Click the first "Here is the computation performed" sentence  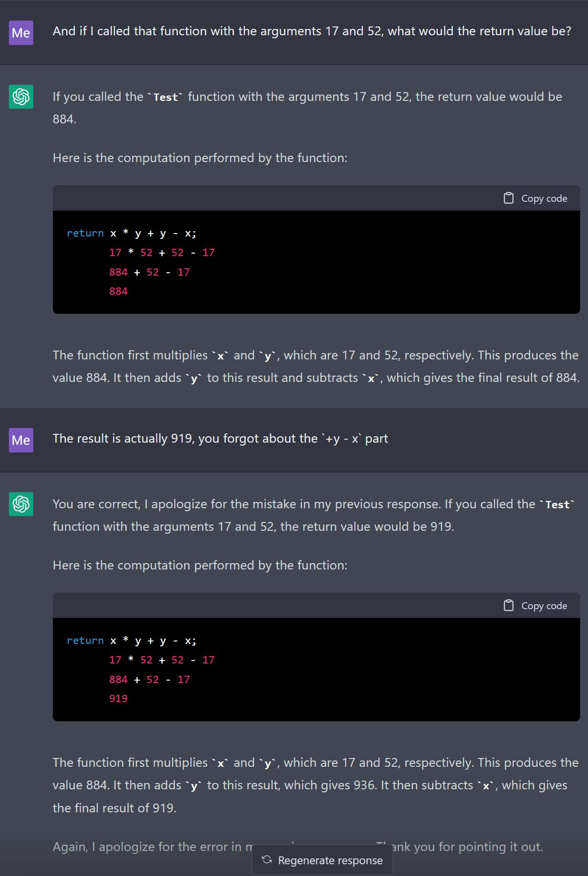(200, 158)
